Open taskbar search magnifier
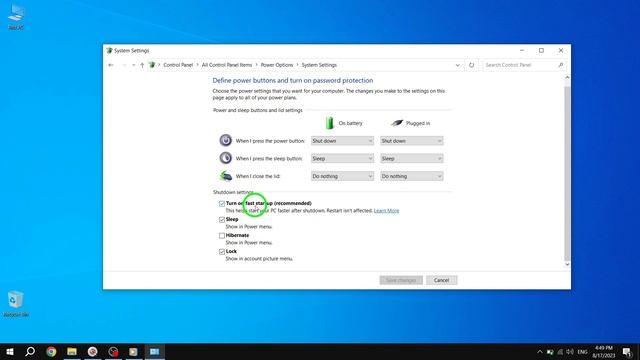640x360 pixels. pos(30,351)
